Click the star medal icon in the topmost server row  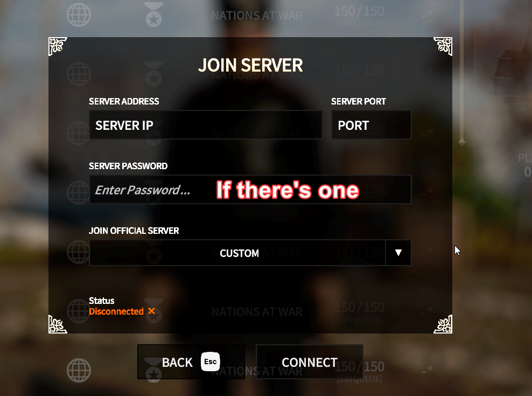[x=153, y=15]
